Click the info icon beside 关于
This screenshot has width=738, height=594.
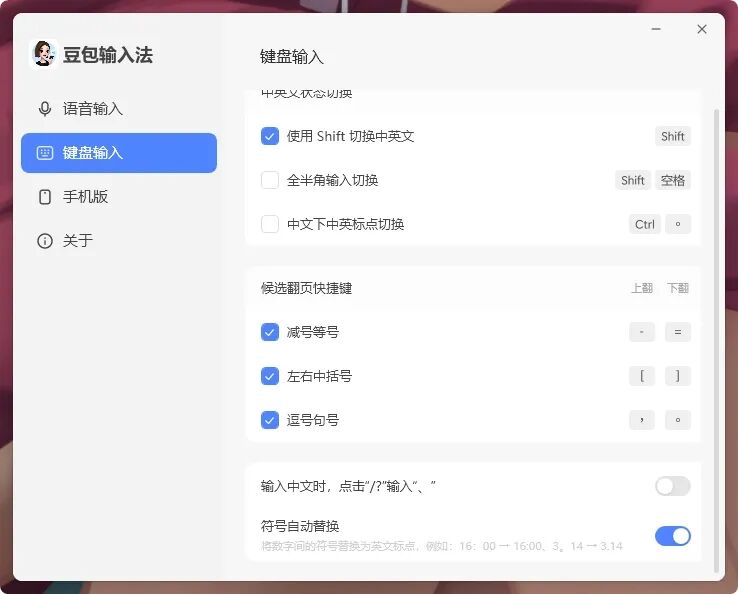[x=45, y=241]
